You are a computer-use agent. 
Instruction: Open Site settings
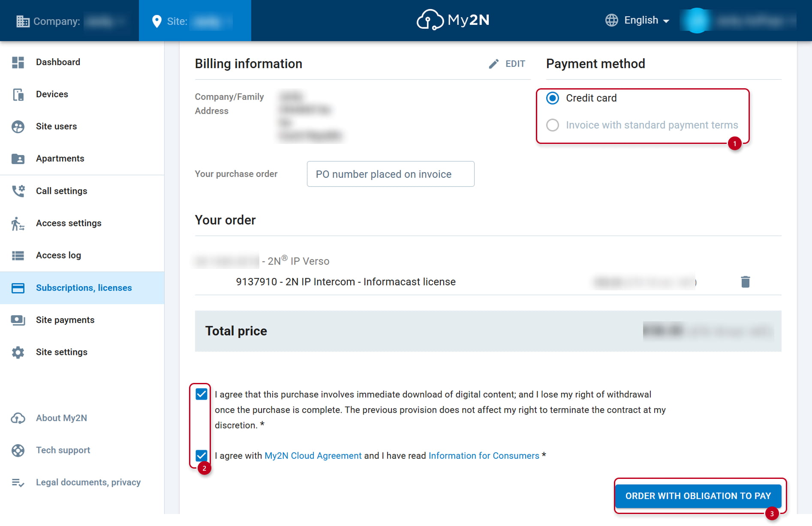[x=82, y=352]
